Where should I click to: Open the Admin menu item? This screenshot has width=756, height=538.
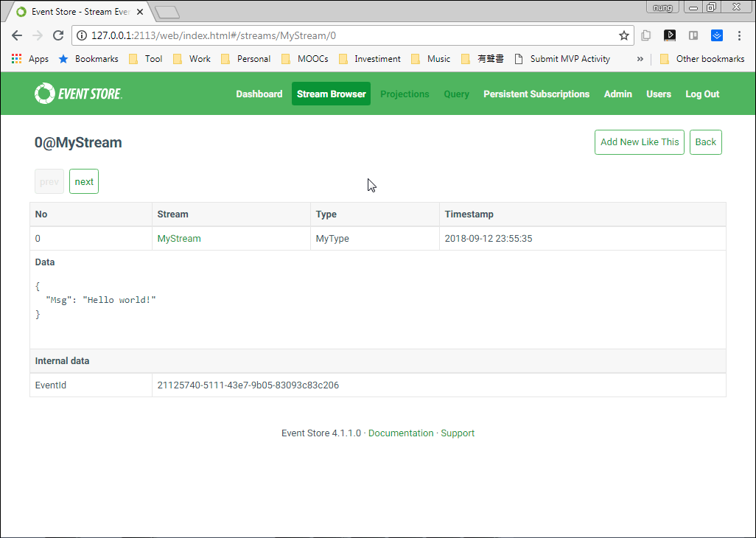[x=617, y=94]
